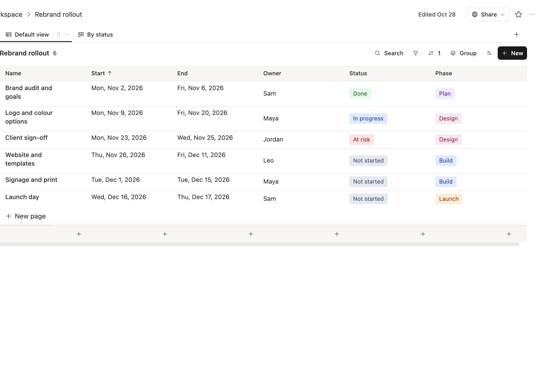Click Build tag in Signage and print row

pyautogui.click(x=445, y=182)
